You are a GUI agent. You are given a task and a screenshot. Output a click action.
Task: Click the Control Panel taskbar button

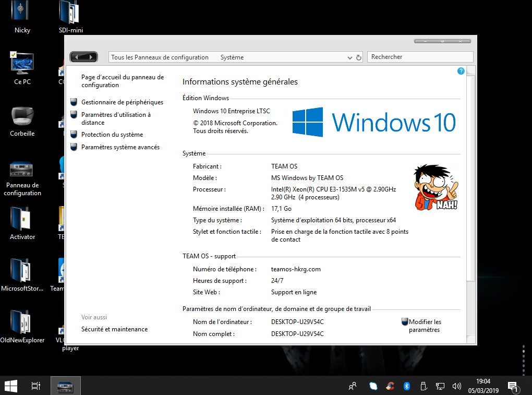(x=66, y=386)
